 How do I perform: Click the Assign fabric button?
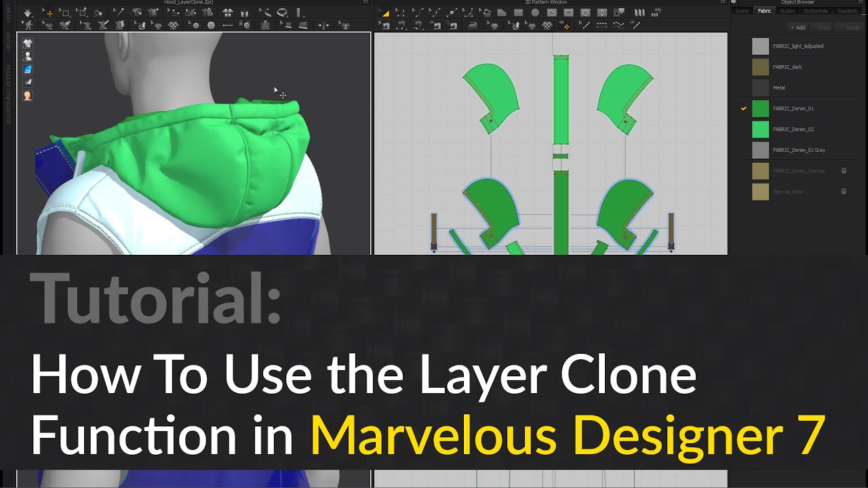point(850,28)
